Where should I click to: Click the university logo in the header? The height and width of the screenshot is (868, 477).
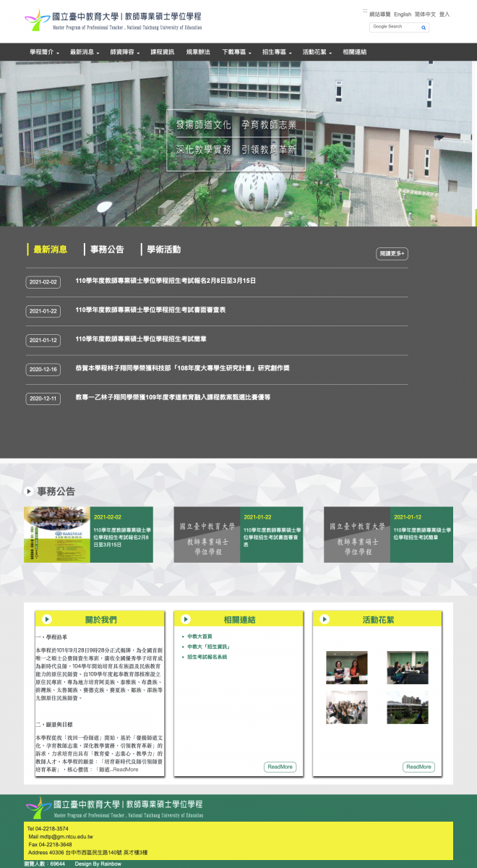[x=113, y=20]
